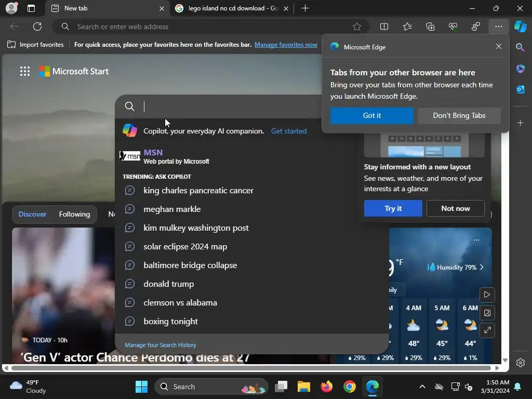Open a new browser tab
Image resolution: width=532 pixels, height=399 pixels.
305,8
